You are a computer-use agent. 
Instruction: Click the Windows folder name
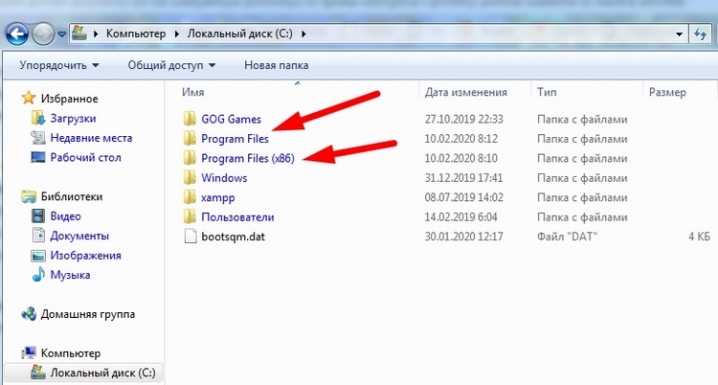[224, 178]
